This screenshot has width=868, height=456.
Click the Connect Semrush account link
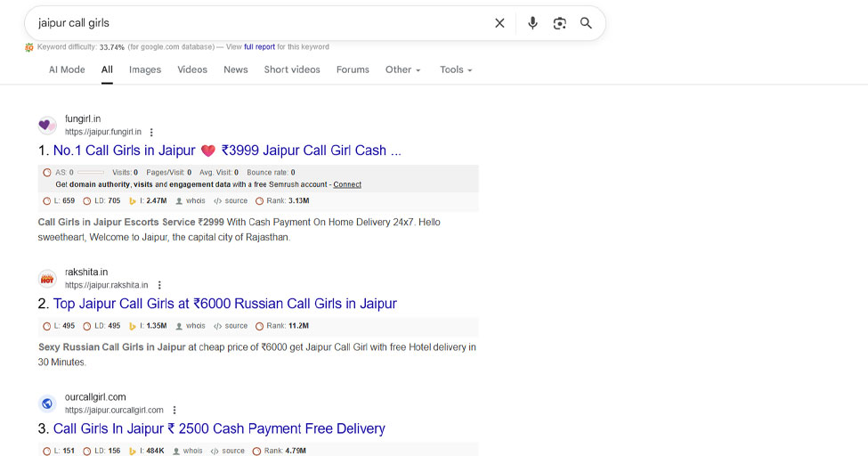pyautogui.click(x=347, y=184)
